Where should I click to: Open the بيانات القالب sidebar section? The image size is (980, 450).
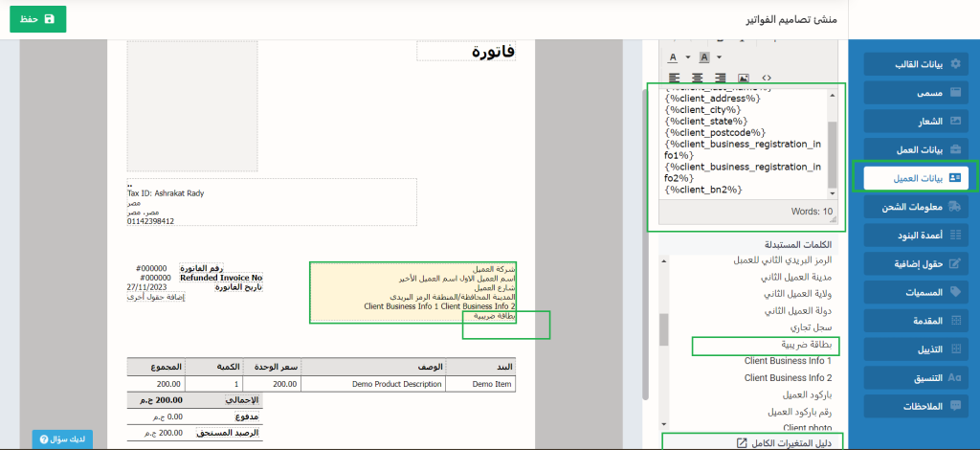tap(916, 64)
